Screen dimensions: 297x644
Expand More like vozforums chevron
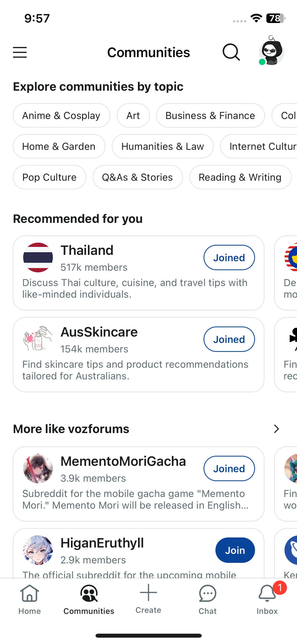click(276, 429)
